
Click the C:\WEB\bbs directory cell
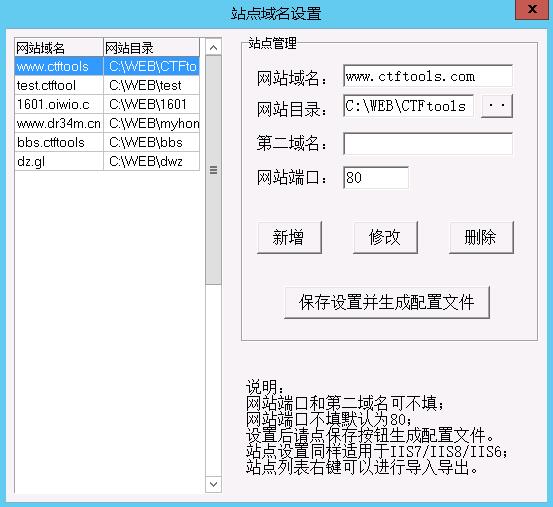click(152, 142)
